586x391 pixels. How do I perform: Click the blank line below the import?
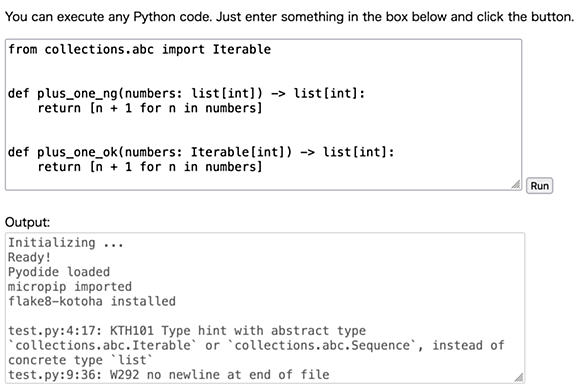click(263, 64)
